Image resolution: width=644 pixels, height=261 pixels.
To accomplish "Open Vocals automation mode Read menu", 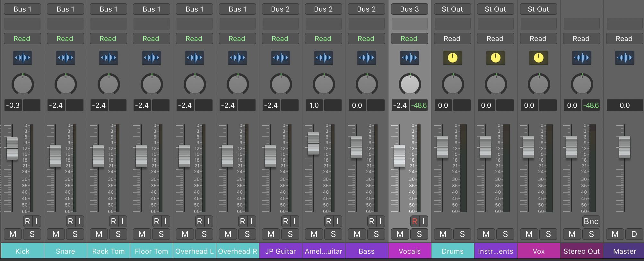I will 410,38.
